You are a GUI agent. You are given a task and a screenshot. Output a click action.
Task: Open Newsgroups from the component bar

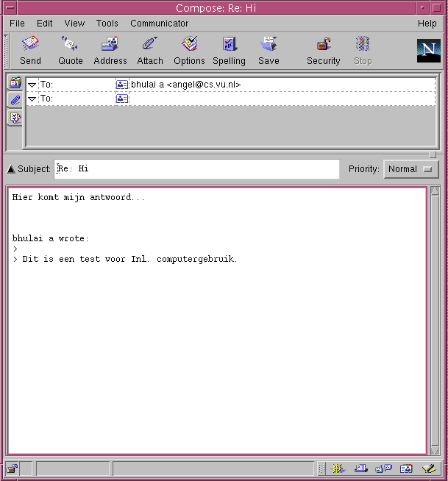(x=383, y=468)
